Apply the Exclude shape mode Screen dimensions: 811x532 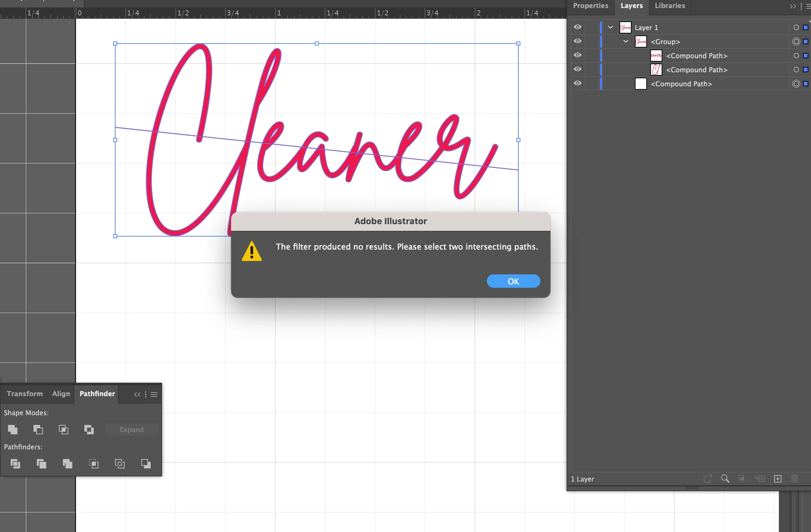coord(89,430)
